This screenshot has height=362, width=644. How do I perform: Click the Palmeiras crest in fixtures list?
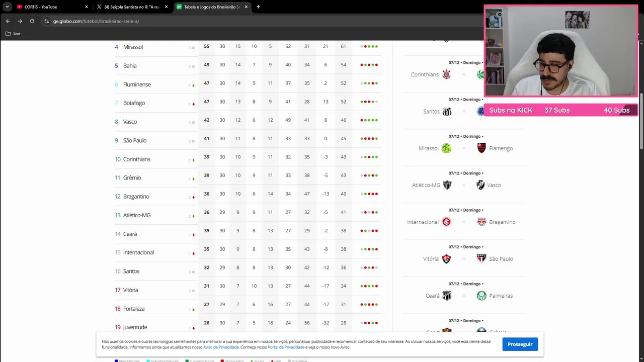click(481, 296)
